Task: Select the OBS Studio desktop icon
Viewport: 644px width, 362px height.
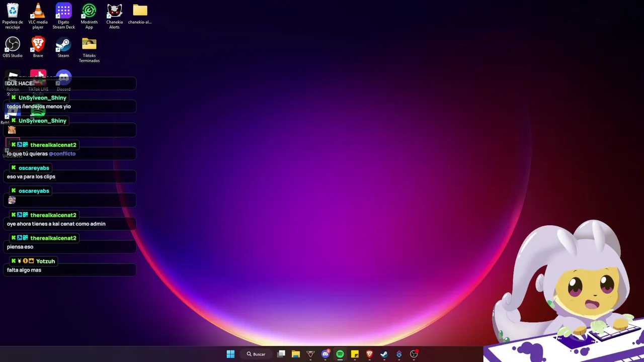Action: tap(13, 47)
